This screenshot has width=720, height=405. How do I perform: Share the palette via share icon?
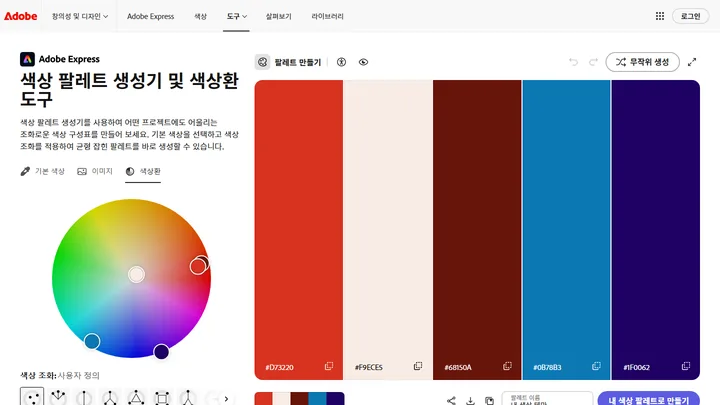pos(451,400)
